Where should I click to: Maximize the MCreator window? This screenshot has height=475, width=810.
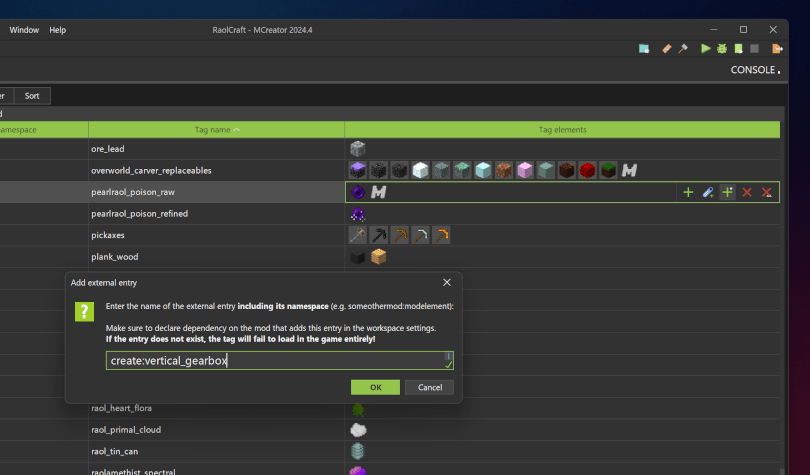[743, 29]
